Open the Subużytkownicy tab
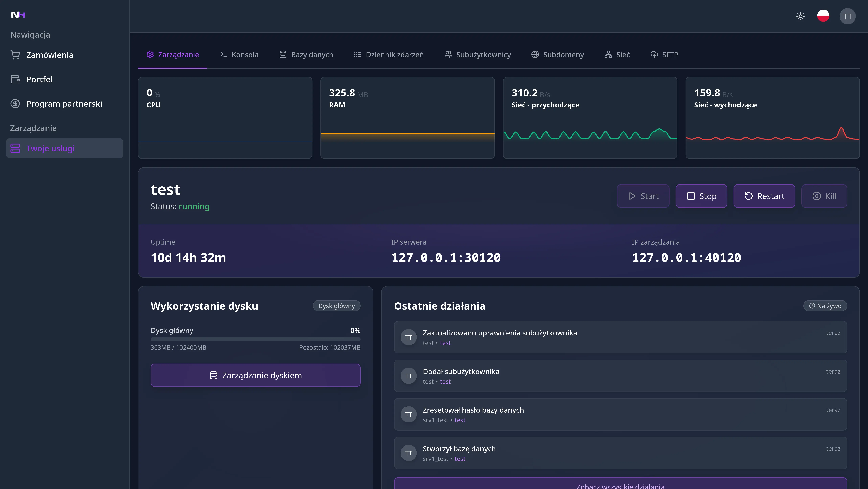Viewport: 868px width, 489px height. pyautogui.click(x=478, y=55)
